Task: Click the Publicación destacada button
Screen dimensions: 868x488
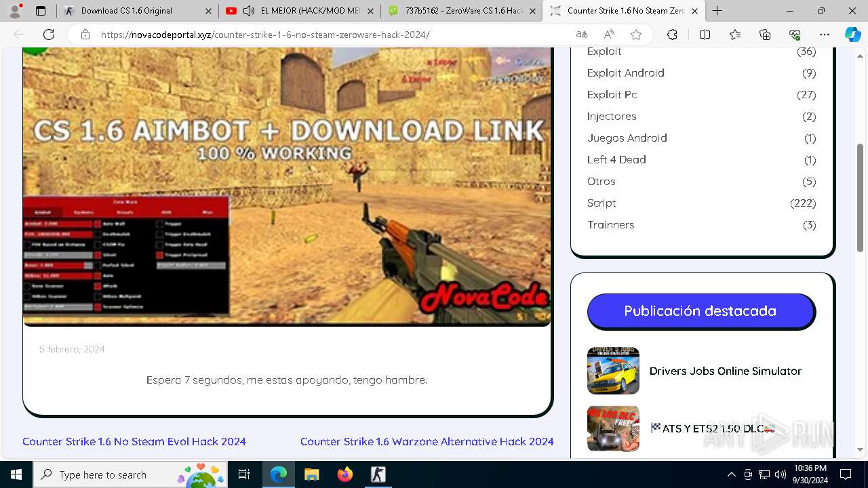Action: pyautogui.click(x=701, y=311)
